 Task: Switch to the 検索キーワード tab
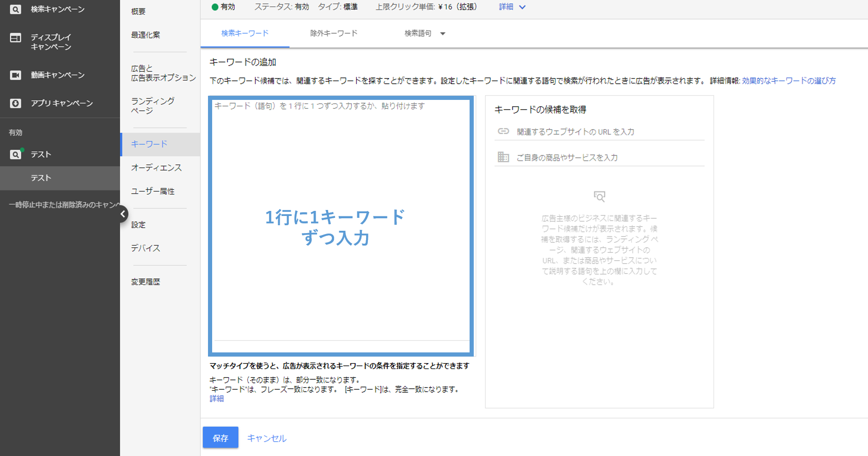245,33
